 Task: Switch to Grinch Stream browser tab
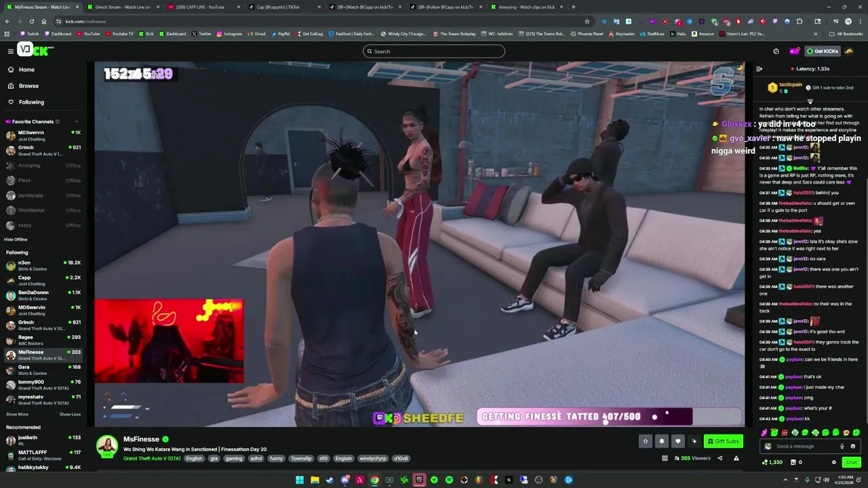click(123, 7)
